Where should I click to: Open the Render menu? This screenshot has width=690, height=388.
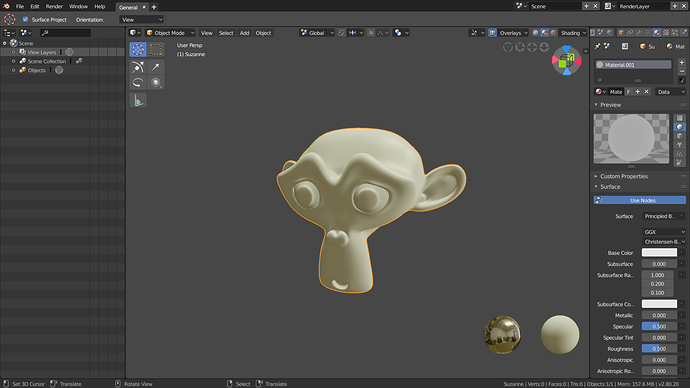54,6
